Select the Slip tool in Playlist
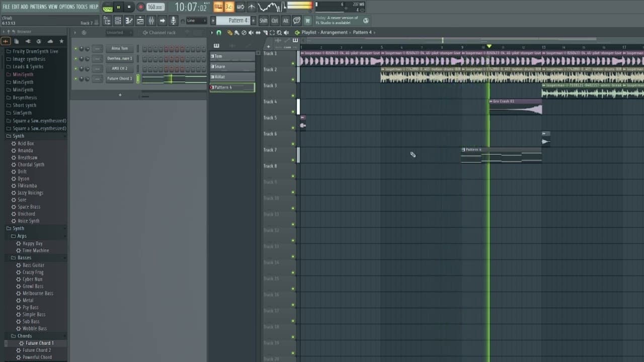 [x=258, y=33]
